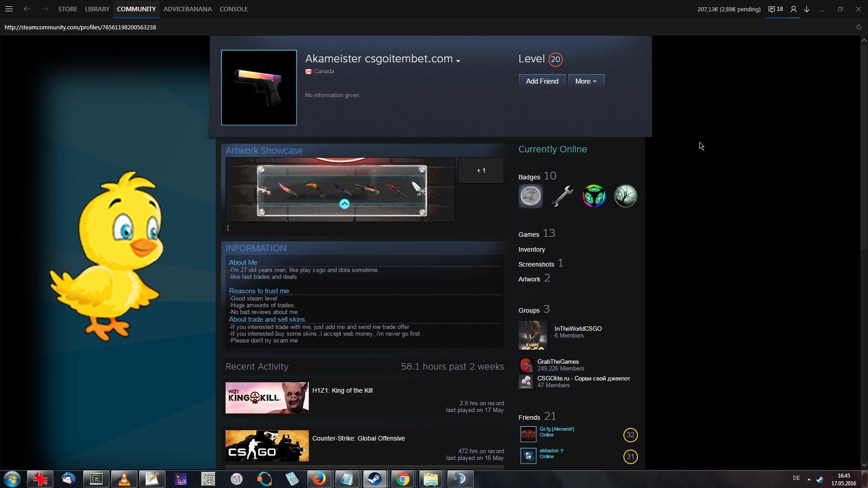Viewport: 868px width, 488px height.
Task: Open the STORE menu tab
Action: coord(67,9)
